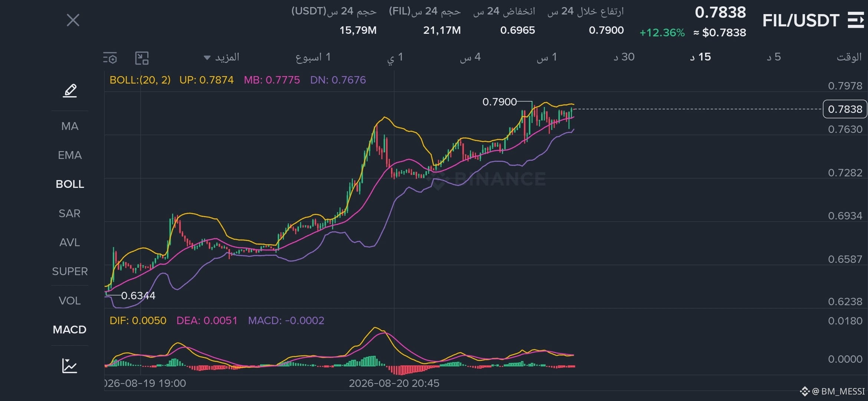
Task: Click the 0.6344 low price marker
Action: tap(138, 296)
